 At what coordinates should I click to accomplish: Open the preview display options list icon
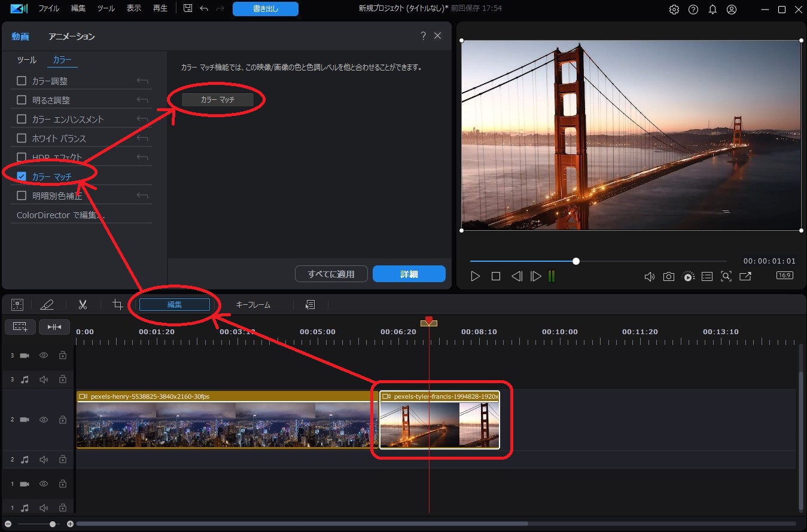point(707,276)
